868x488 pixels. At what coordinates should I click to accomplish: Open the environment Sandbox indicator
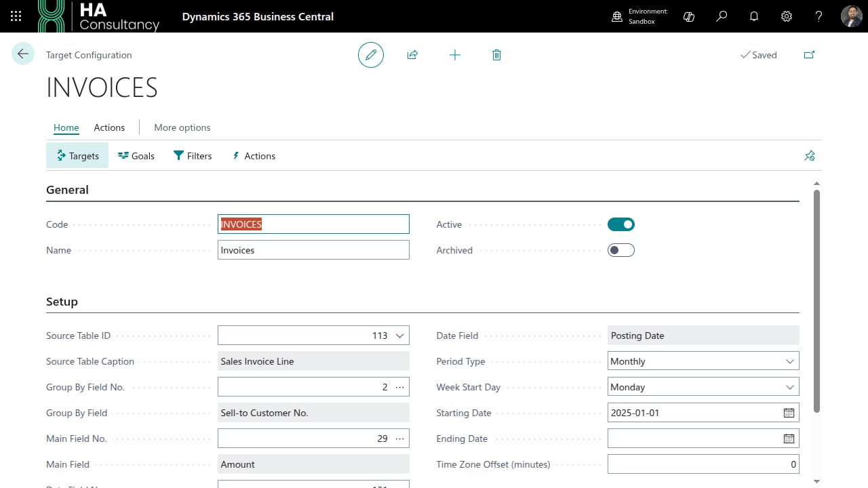pos(640,16)
